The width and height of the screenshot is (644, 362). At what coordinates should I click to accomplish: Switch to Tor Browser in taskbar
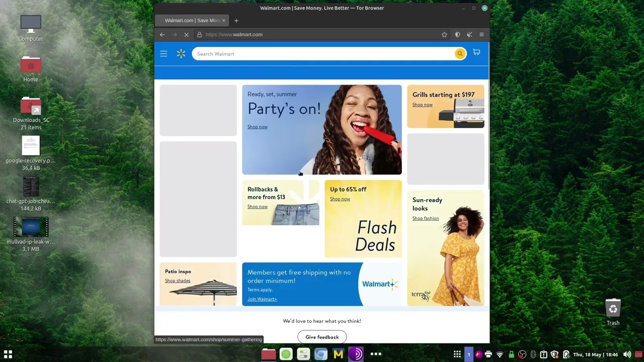(356, 354)
